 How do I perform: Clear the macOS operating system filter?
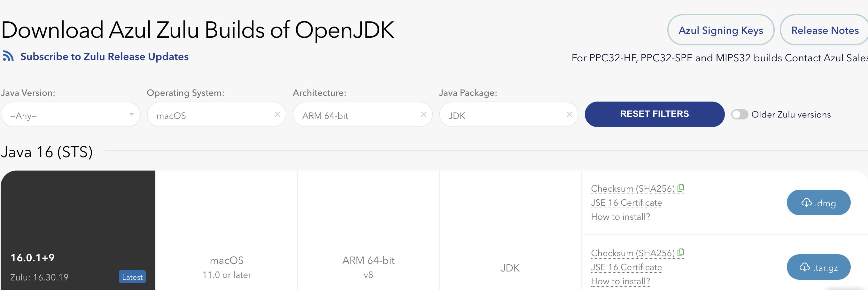(277, 115)
